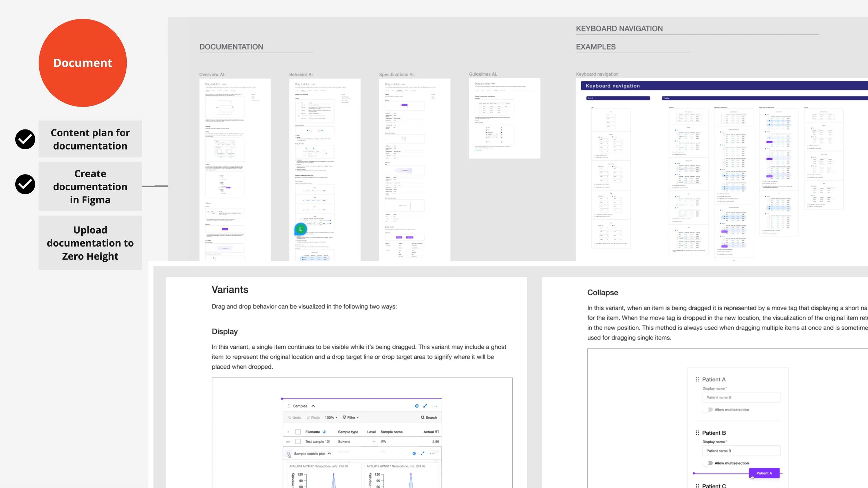
Task: Click the Sample centric plot gear icon
Action: pyautogui.click(x=414, y=453)
